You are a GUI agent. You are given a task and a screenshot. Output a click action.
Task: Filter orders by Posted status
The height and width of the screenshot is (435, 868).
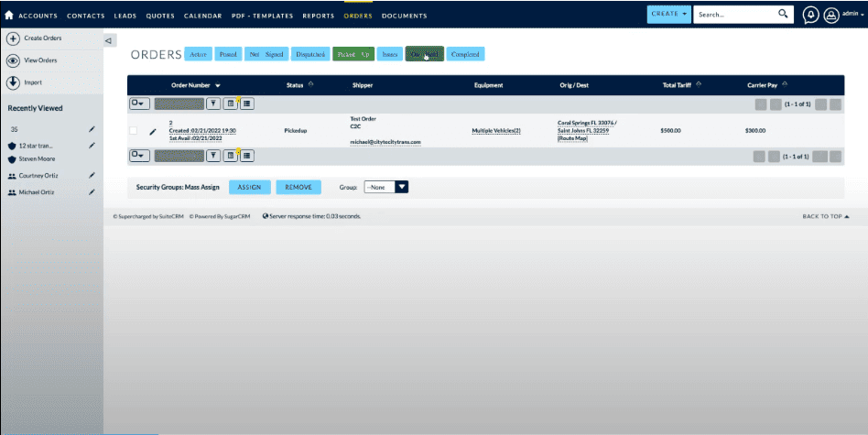[228, 54]
